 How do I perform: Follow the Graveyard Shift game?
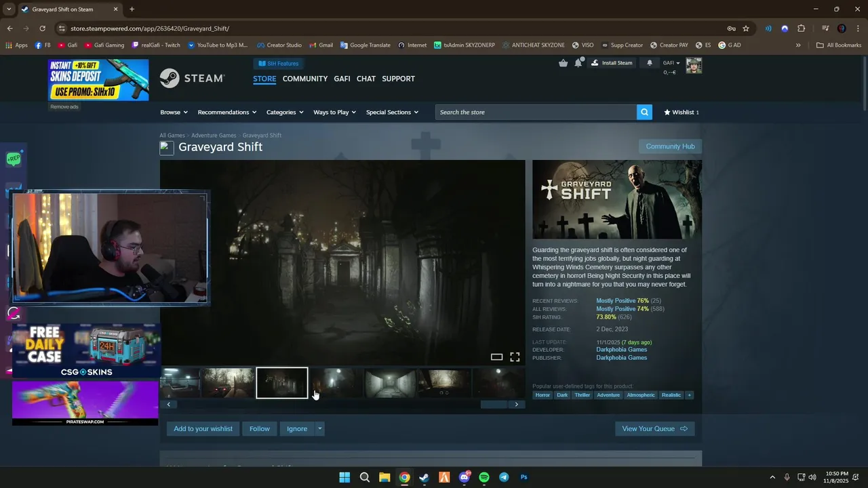click(259, 428)
